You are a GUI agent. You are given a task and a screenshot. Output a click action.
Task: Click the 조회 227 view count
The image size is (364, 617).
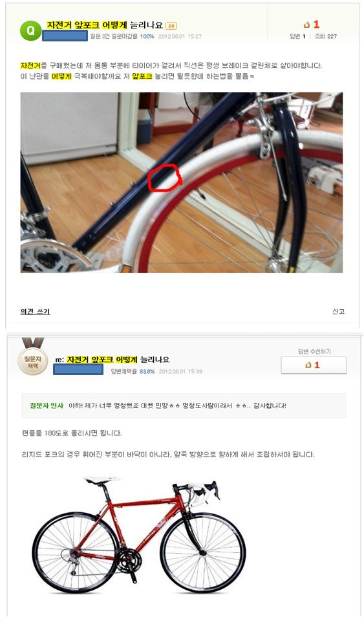[326, 36]
